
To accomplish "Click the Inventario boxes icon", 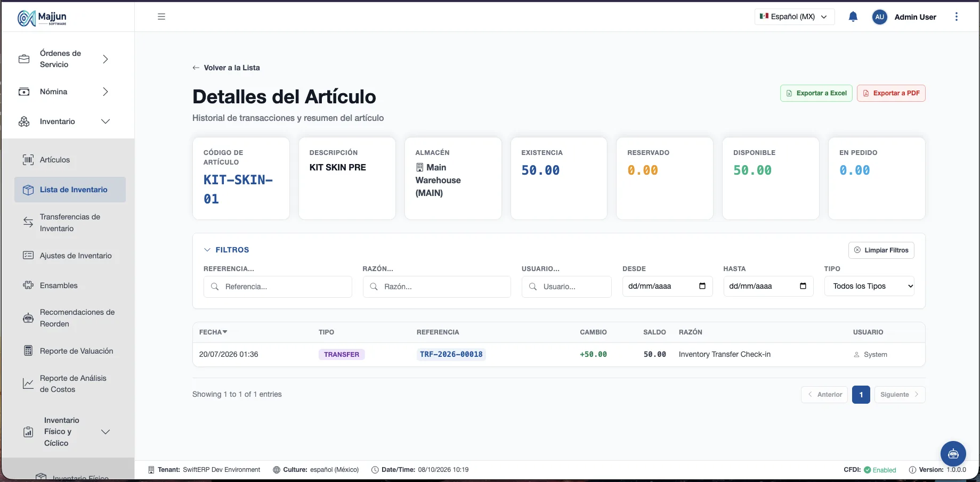I will (24, 121).
